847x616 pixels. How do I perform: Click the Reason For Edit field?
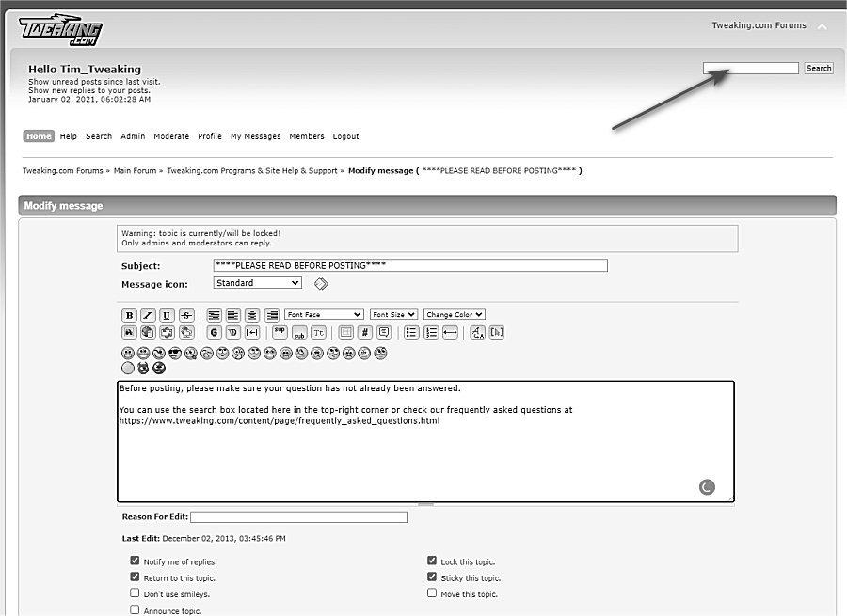click(298, 517)
